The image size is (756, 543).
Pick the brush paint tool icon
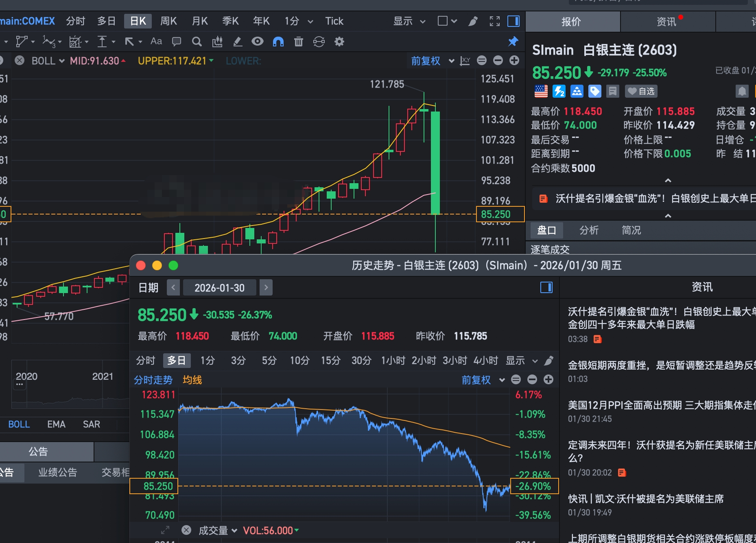(473, 21)
